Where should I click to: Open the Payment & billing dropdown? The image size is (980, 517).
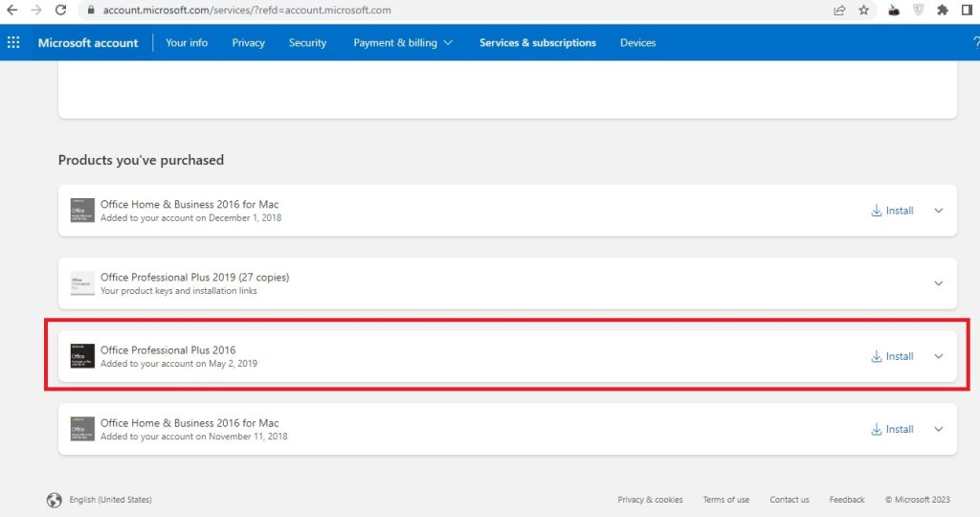(403, 42)
